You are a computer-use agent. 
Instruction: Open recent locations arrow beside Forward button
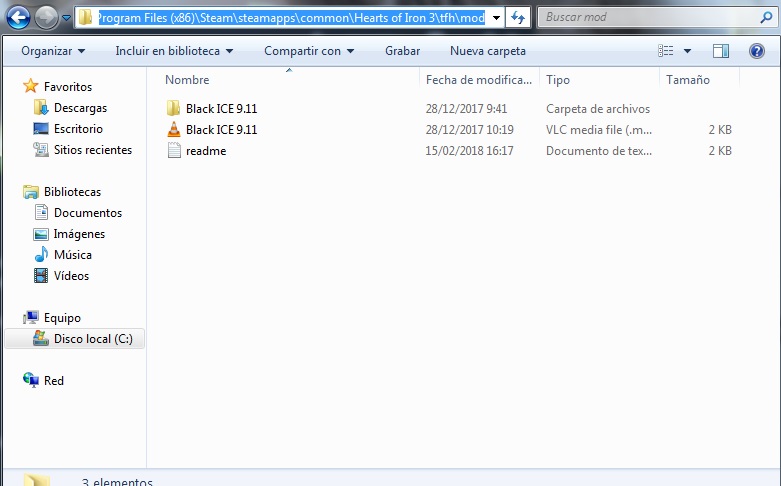[x=66, y=18]
